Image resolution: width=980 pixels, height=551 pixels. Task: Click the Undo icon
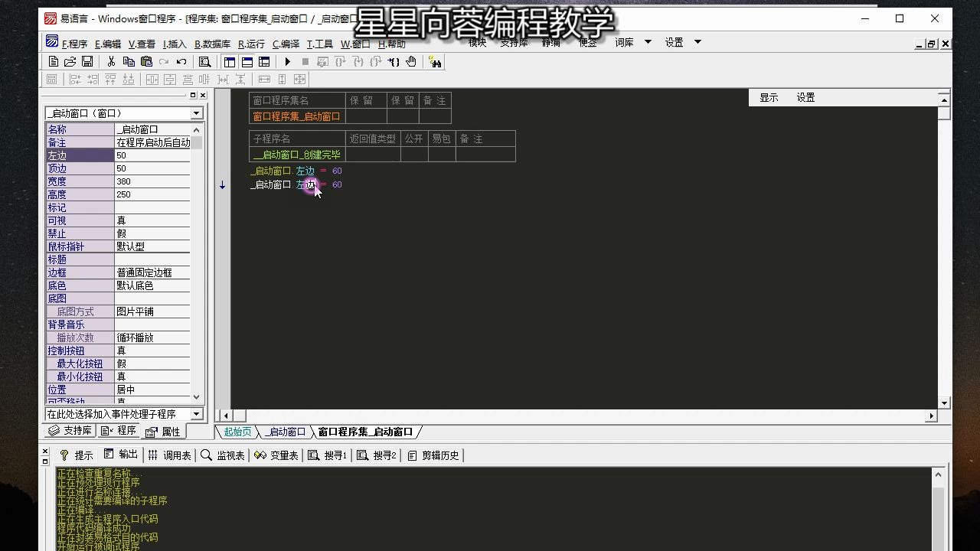tap(181, 61)
